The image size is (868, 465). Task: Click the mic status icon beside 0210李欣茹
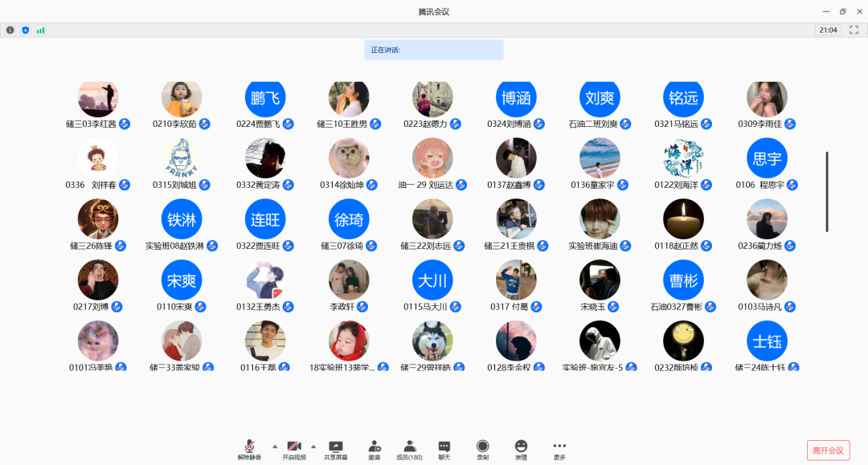point(205,124)
